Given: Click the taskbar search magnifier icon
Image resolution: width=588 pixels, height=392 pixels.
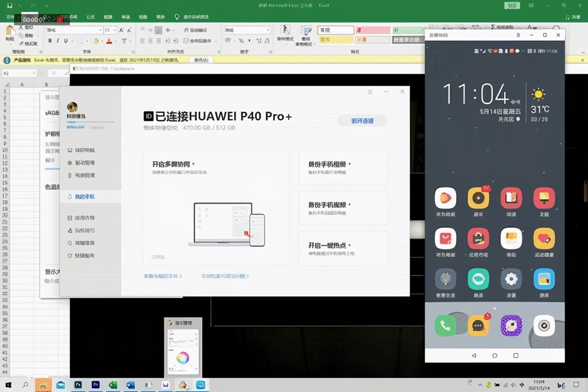Looking at the screenshot, I should point(25,385).
